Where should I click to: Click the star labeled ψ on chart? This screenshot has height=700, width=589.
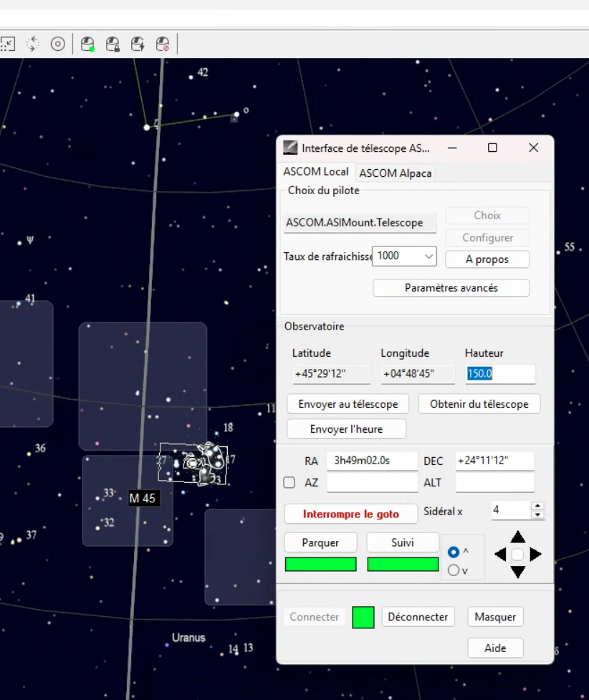pyautogui.click(x=19, y=244)
